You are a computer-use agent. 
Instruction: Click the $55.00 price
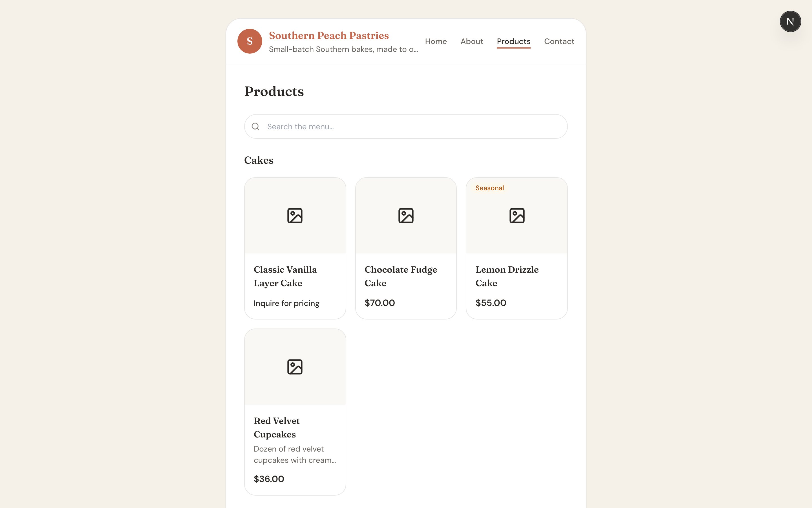click(x=491, y=303)
